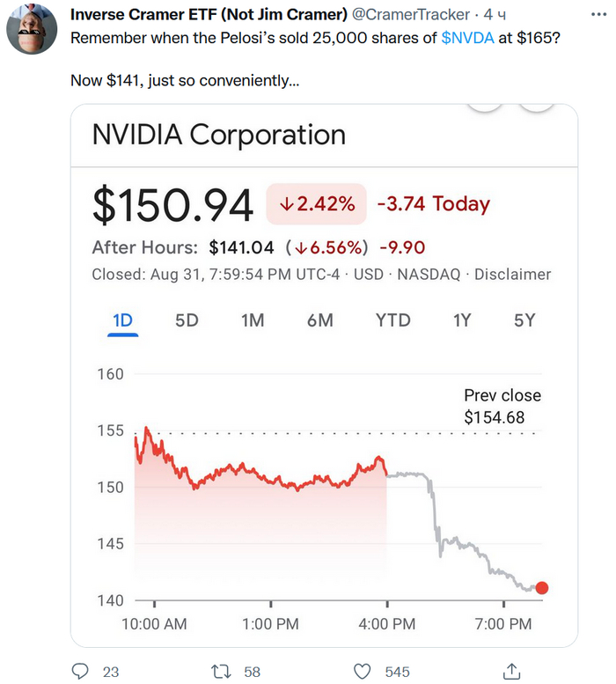Open the $NVDA cashtag link
616x684 pixels.
467,40
